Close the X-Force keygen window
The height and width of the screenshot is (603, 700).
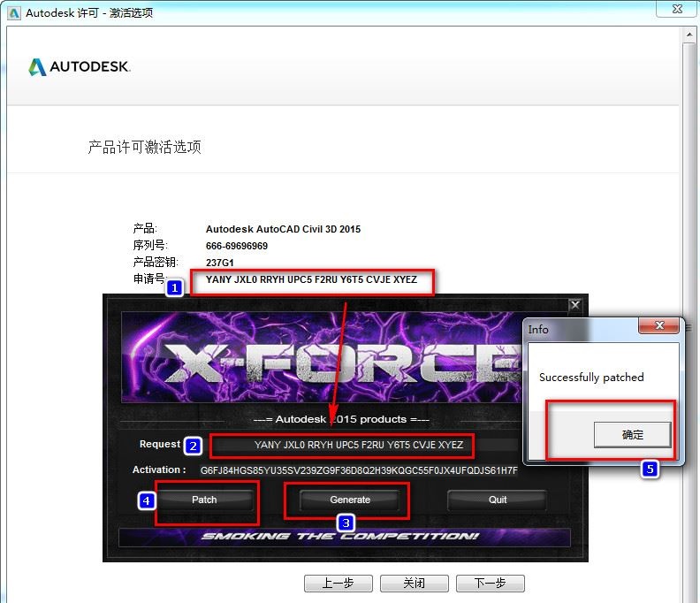[575, 305]
